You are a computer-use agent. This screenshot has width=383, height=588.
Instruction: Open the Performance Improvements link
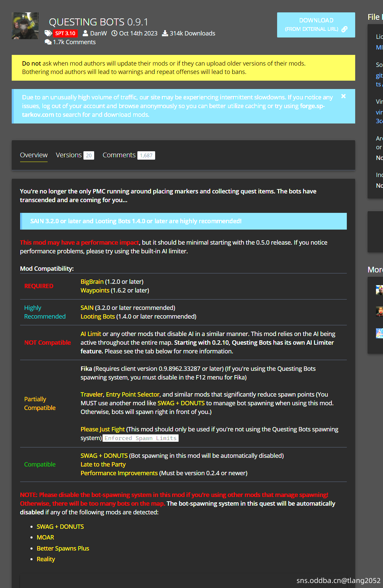(119, 473)
